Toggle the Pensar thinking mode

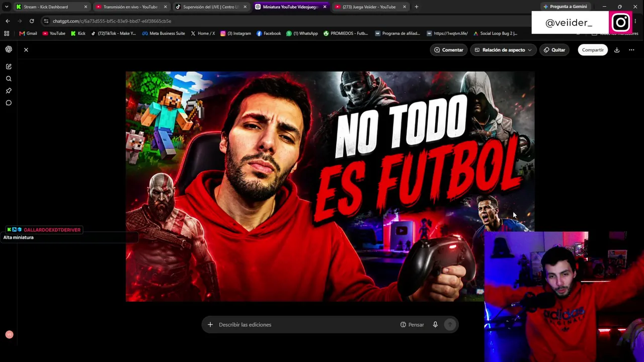(x=412, y=325)
